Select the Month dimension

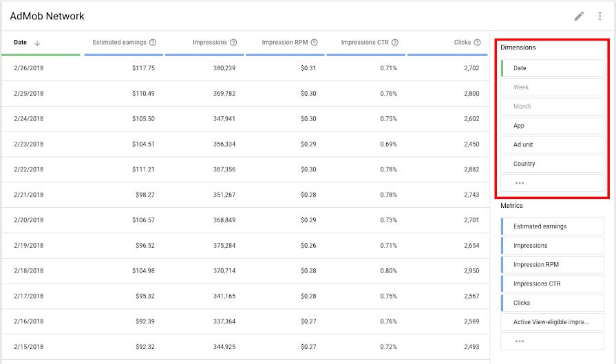point(552,107)
